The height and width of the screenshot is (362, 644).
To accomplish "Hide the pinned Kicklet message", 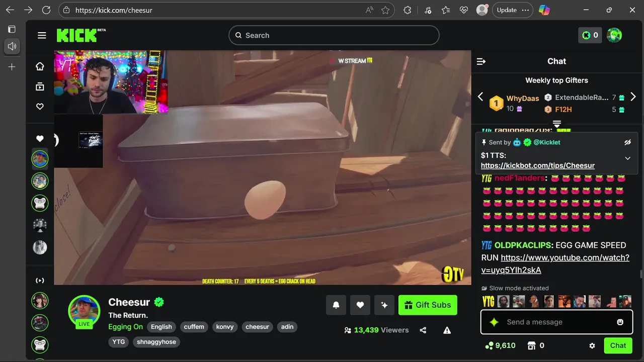I will coord(627,142).
